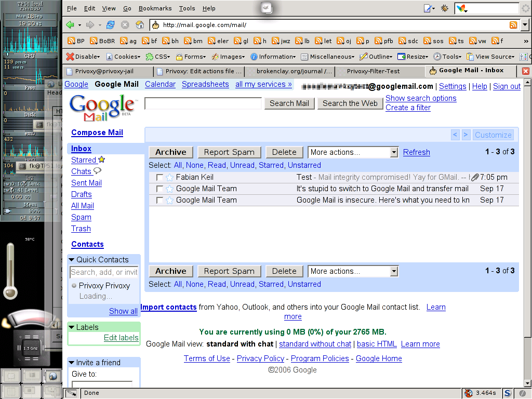Open the Disable dropdown in developer toolbar
This screenshot has height=399, width=532.
click(83, 57)
